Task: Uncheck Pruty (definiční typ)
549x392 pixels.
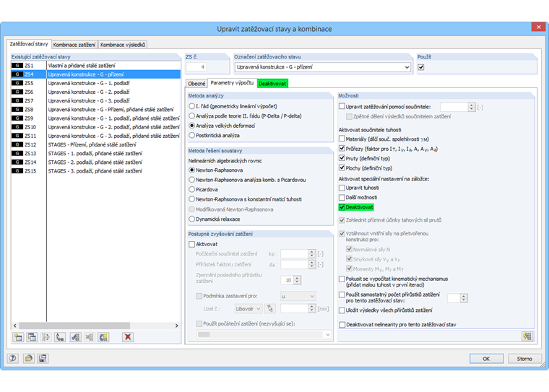Action: click(x=342, y=158)
